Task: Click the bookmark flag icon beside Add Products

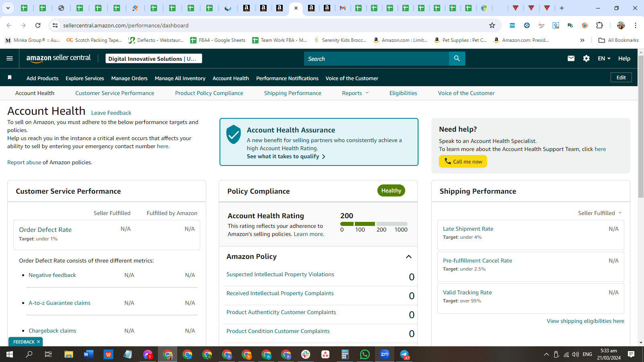Action: [10, 77]
